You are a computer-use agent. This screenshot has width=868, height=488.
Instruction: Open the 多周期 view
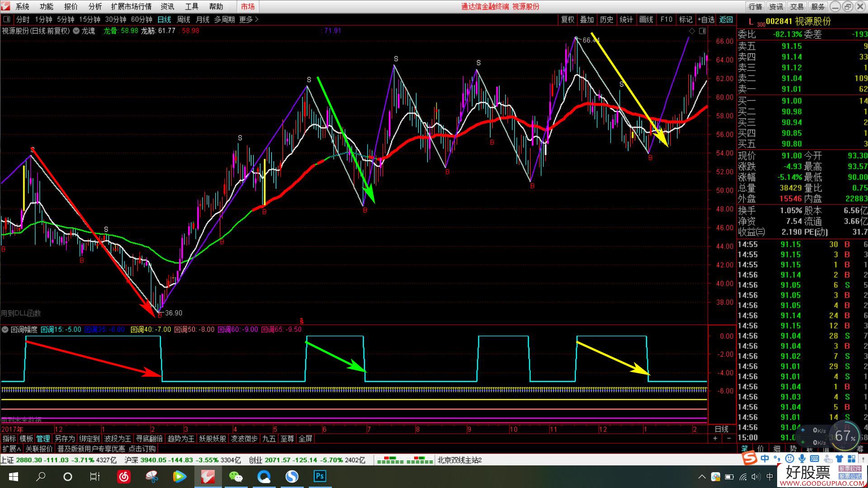coord(225,19)
